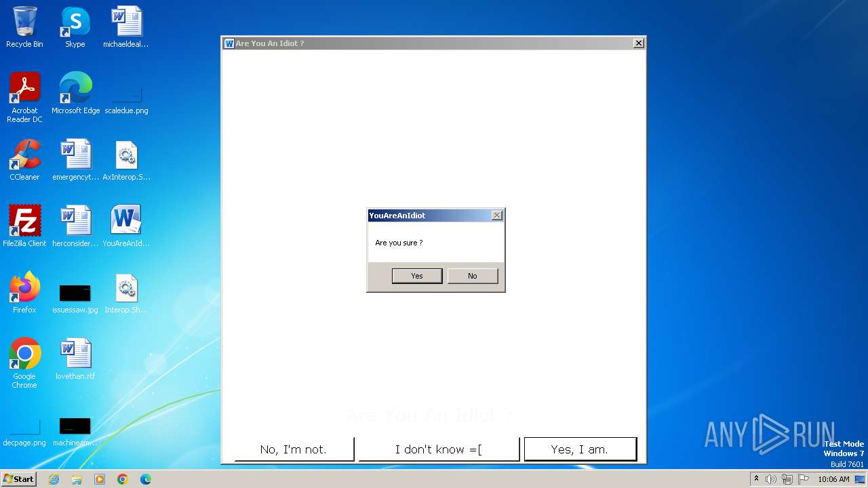Screen dimensions: 868x488
Task: Click the network tray icon
Action: tap(787, 479)
